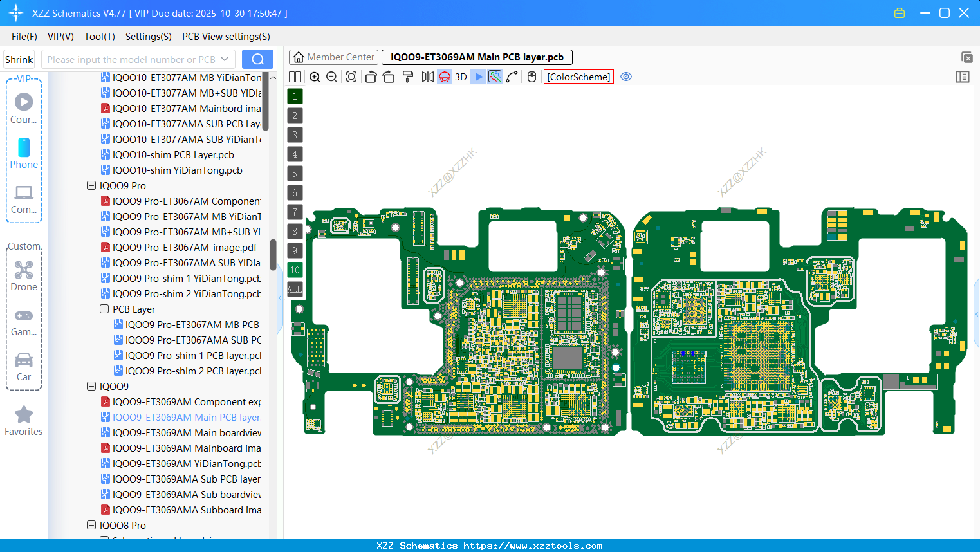Open the Tool(T) menu
Viewport: 980px width, 552px height.
coord(99,37)
